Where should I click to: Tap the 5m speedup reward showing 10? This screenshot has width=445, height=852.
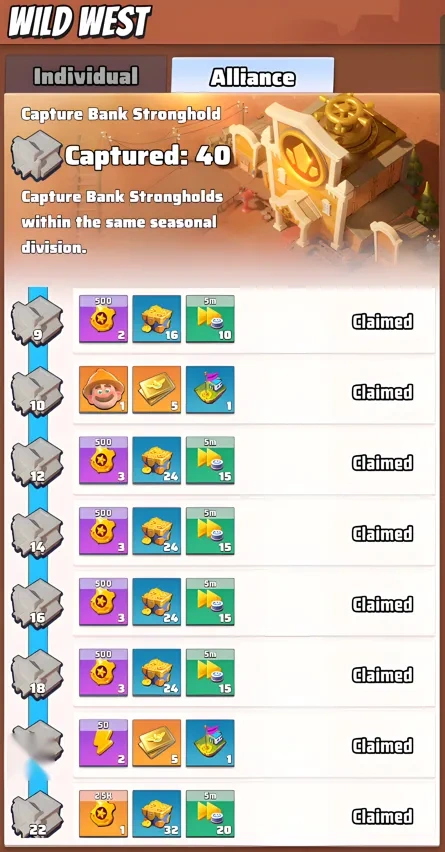(210, 319)
